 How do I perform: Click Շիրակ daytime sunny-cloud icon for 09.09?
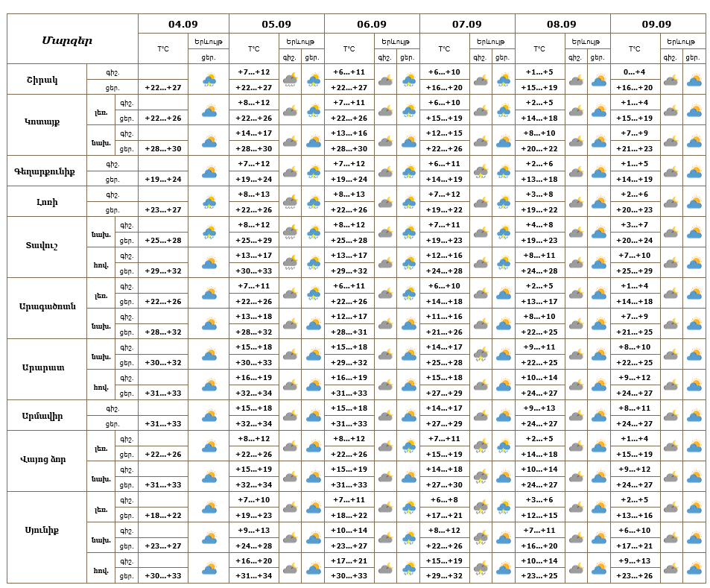pyautogui.click(x=694, y=80)
